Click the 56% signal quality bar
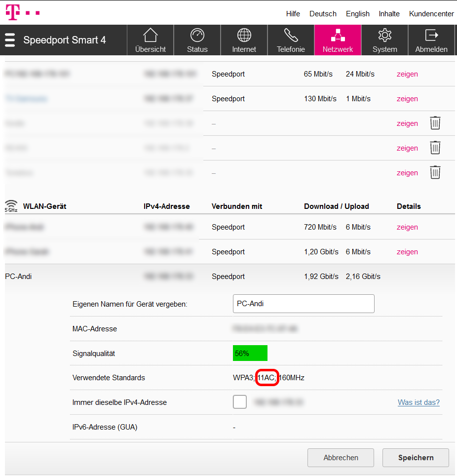The image size is (457, 476). tap(250, 353)
